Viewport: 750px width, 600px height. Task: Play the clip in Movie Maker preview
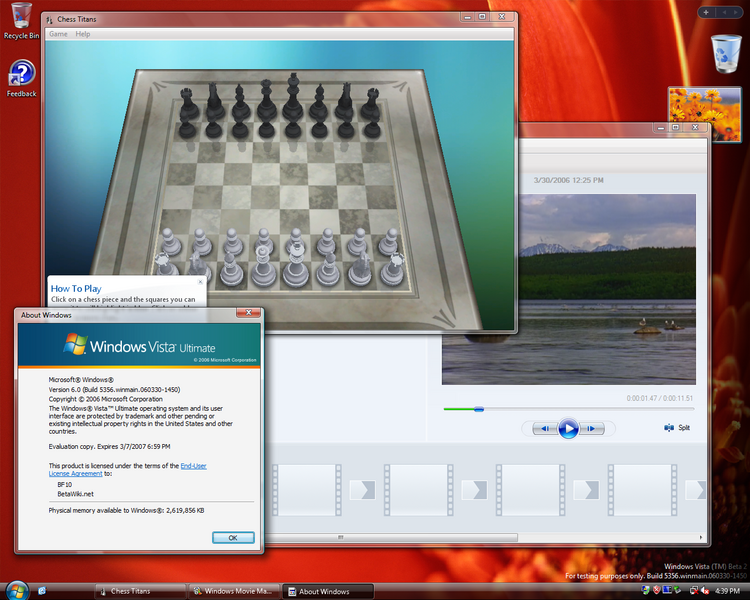pos(568,428)
